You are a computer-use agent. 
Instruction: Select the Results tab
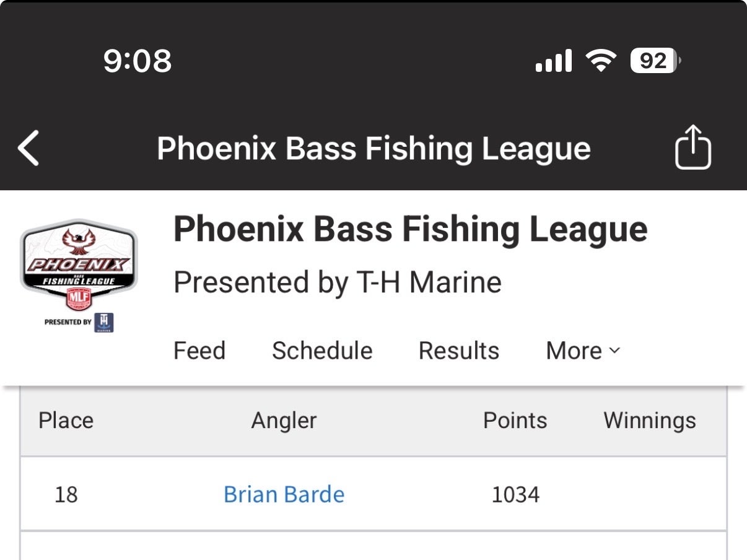pyautogui.click(x=458, y=351)
